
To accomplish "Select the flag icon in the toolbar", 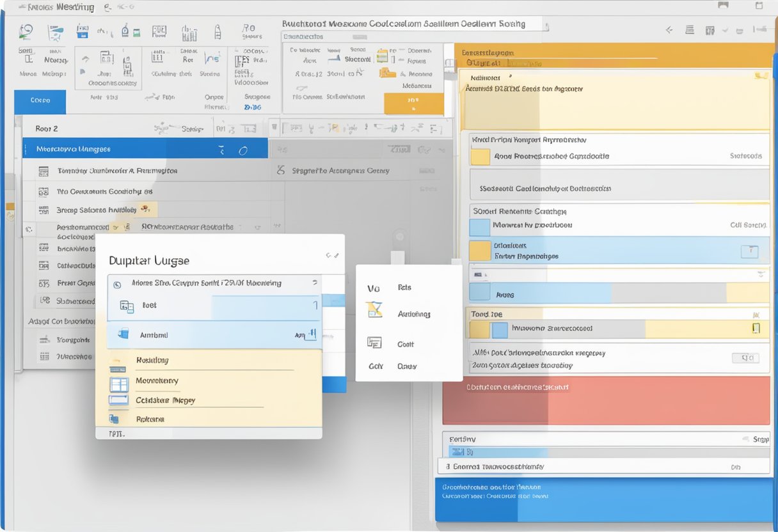I will [x=82, y=71].
